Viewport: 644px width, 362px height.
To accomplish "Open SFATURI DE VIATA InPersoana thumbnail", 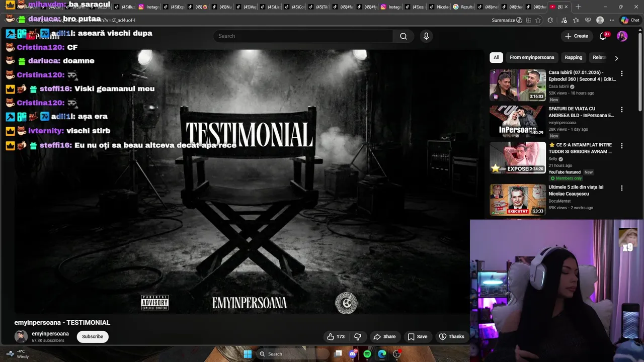I will pyautogui.click(x=518, y=122).
